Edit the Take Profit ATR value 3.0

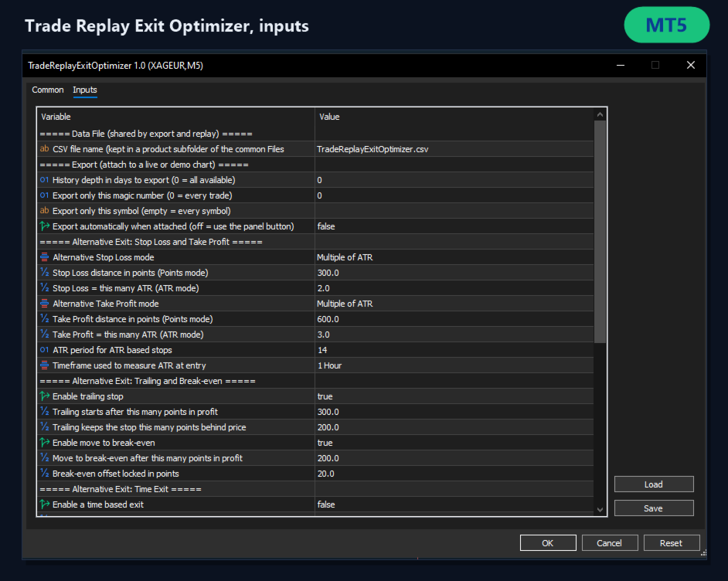[454, 335]
